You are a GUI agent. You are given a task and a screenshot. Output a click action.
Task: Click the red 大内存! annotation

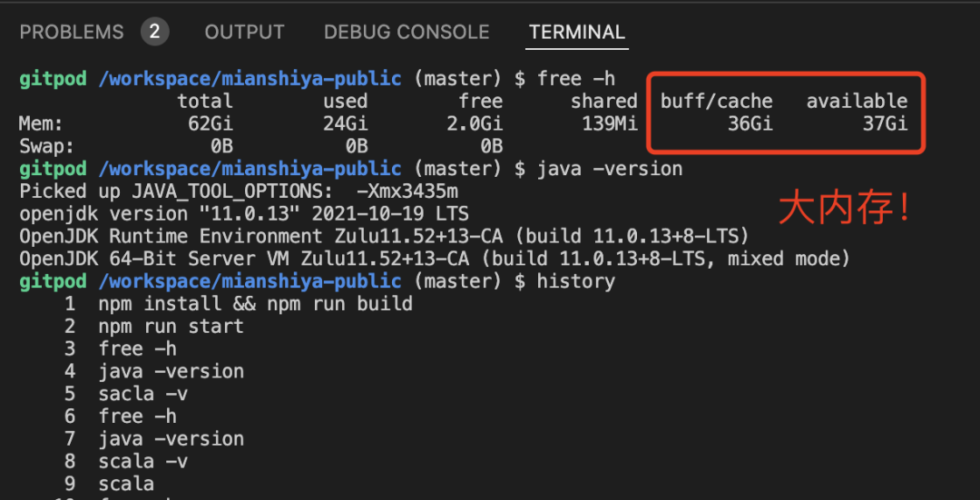click(x=845, y=210)
